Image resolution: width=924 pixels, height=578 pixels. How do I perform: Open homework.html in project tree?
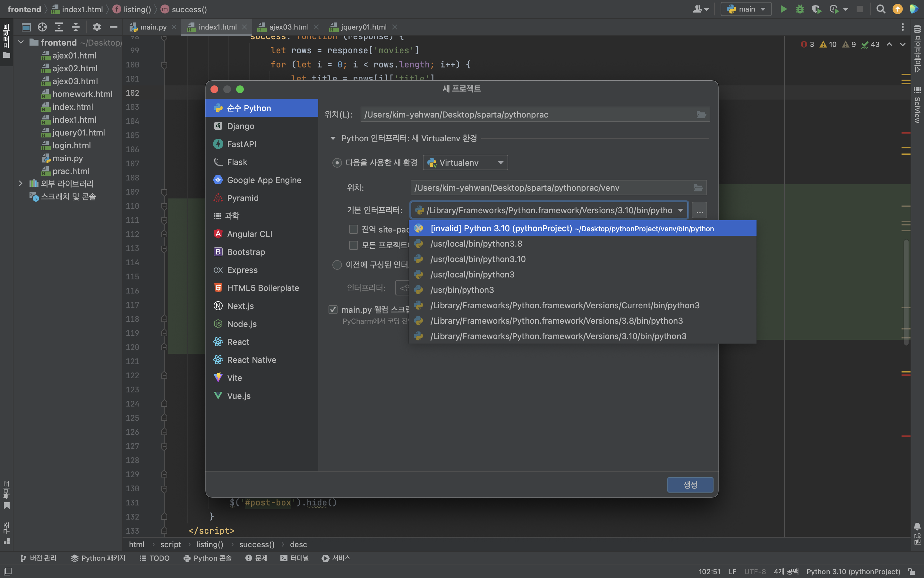pyautogui.click(x=82, y=94)
